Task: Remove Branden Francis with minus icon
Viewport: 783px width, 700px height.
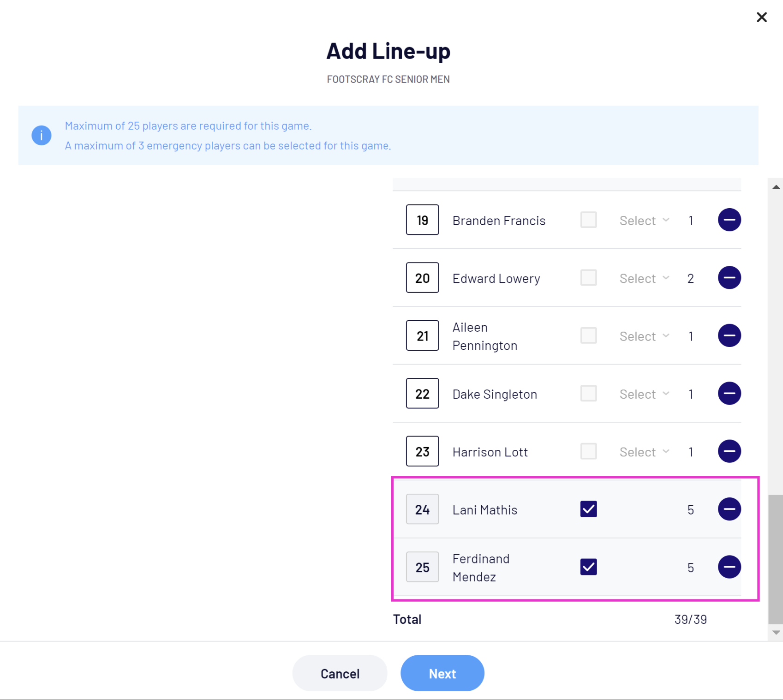Action: coord(729,220)
